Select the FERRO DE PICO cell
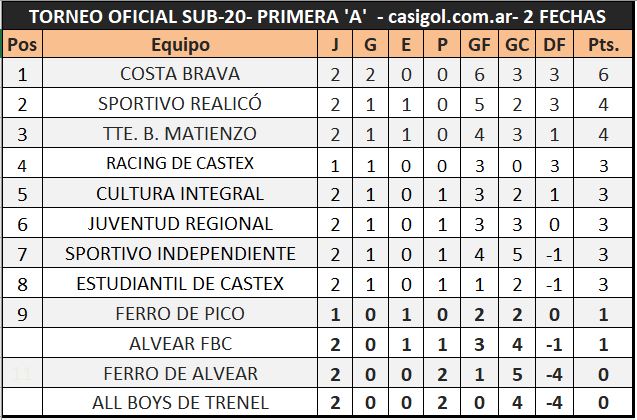637x420 pixels. tap(180, 314)
